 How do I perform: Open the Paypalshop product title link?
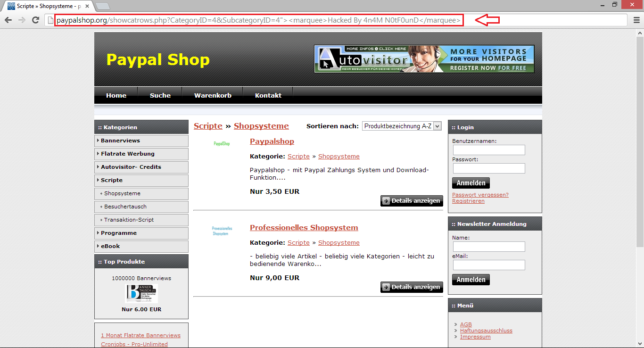tap(272, 141)
